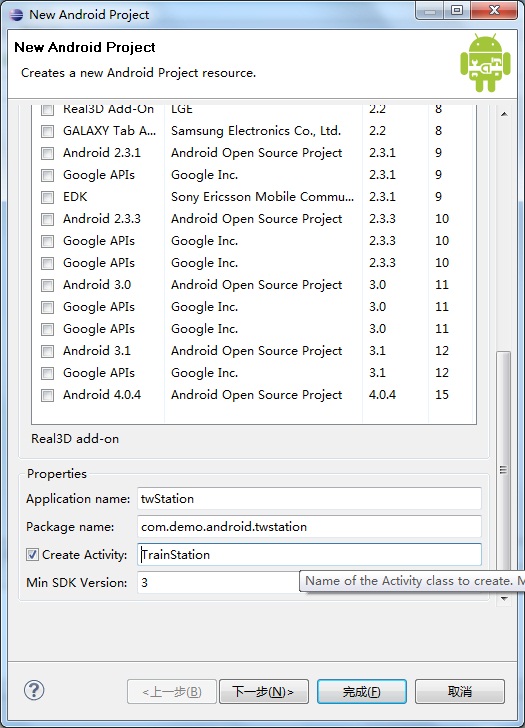Click the Application name label
This screenshot has width=525, height=728.
click(x=78, y=499)
